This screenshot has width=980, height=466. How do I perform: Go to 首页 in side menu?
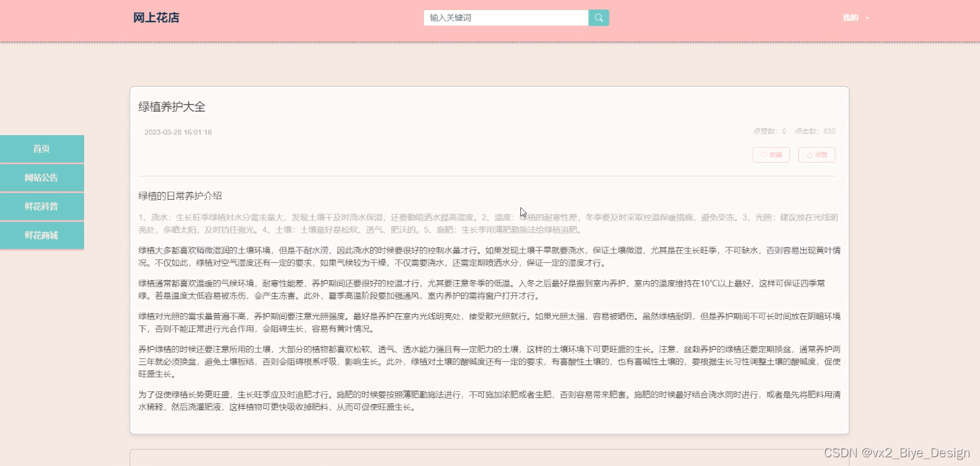[42, 149]
